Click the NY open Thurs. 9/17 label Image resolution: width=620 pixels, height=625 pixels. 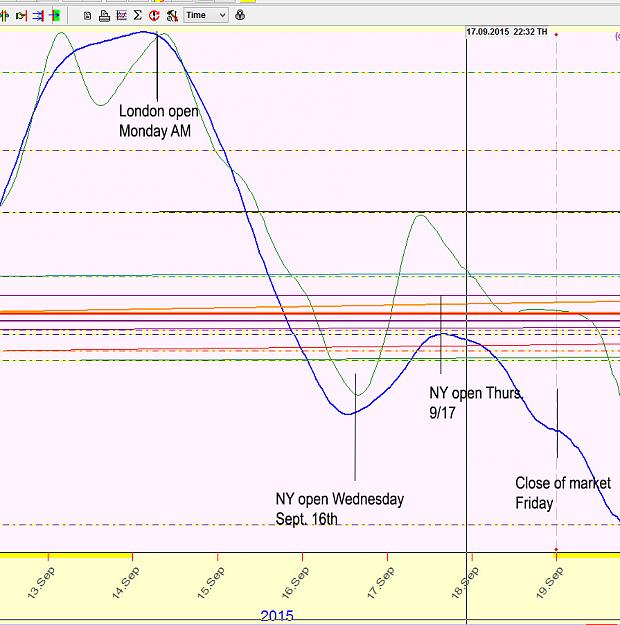(476, 403)
